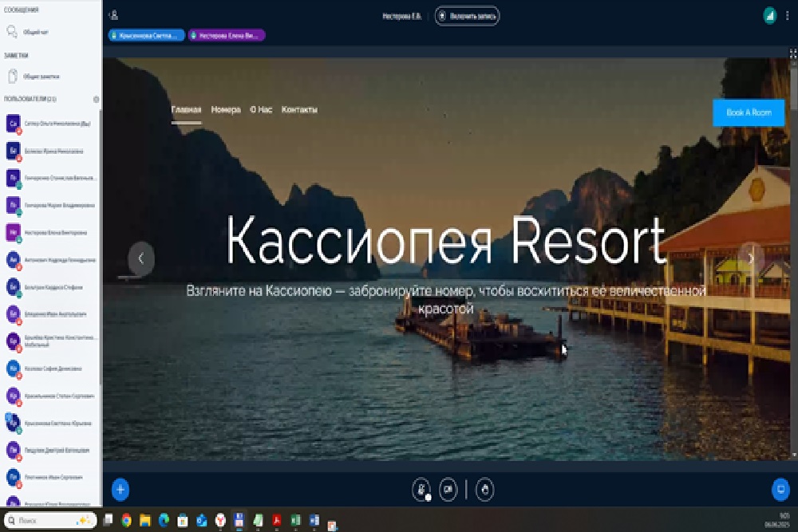Click the Включить запись record button
The height and width of the screenshot is (532, 798).
[467, 16]
